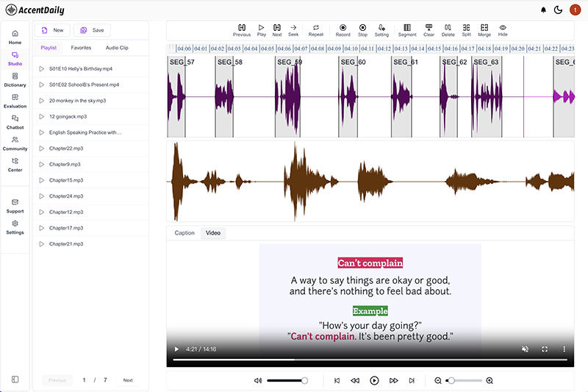Click the notification bell icon
Viewport: 588px width, 392px height.
coord(543,10)
